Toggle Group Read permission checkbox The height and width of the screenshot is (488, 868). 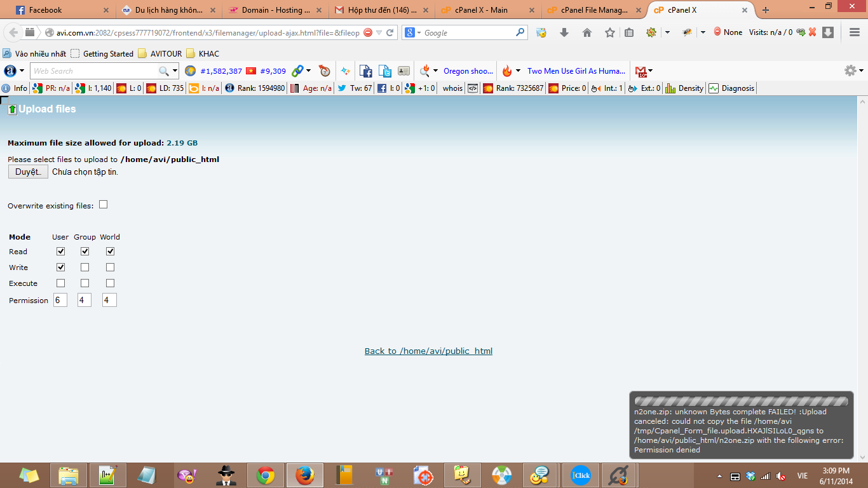pyautogui.click(x=85, y=252)
